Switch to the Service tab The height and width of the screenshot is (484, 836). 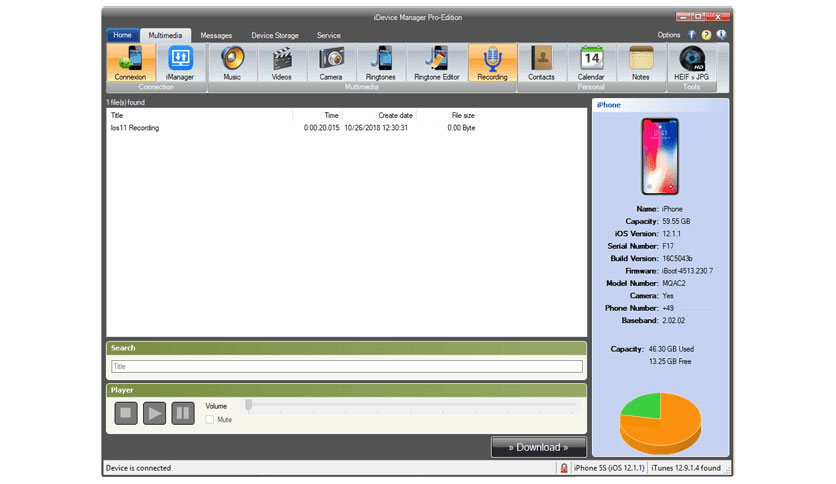329,36
